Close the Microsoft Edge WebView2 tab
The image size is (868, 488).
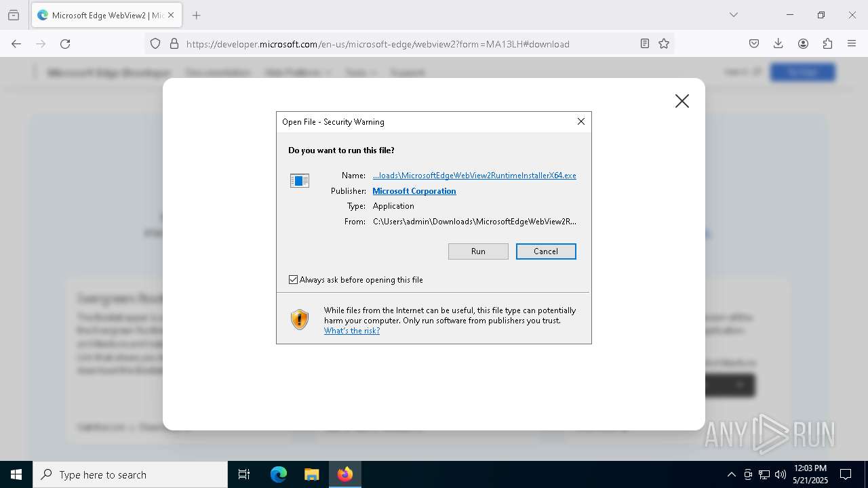point(171,15)
